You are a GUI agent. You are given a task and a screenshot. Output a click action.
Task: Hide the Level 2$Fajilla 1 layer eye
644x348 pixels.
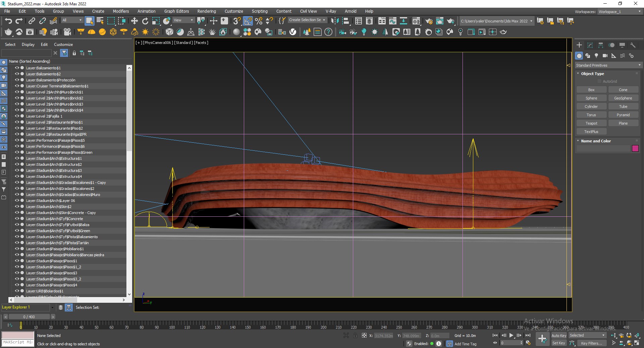tap(17, 116)
